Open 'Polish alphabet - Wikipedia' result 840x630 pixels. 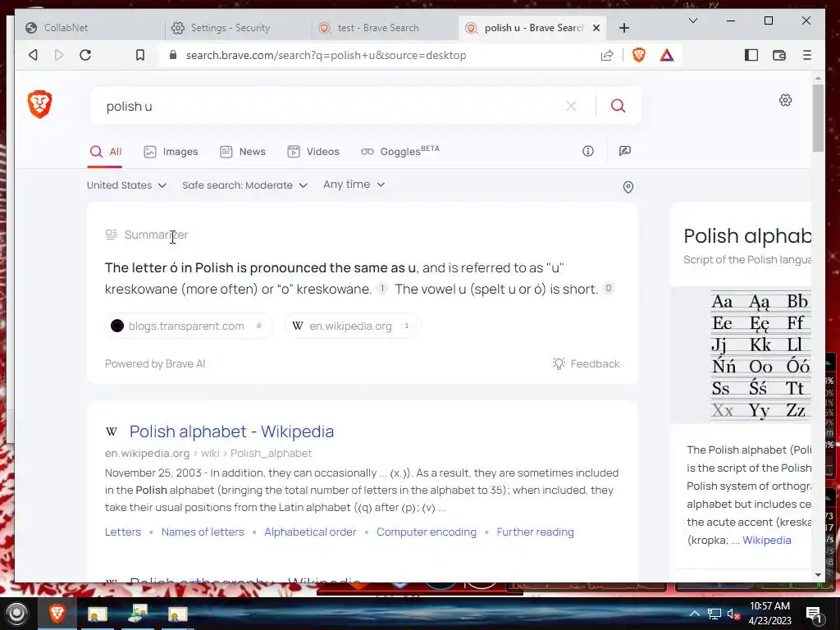[231, 431]
